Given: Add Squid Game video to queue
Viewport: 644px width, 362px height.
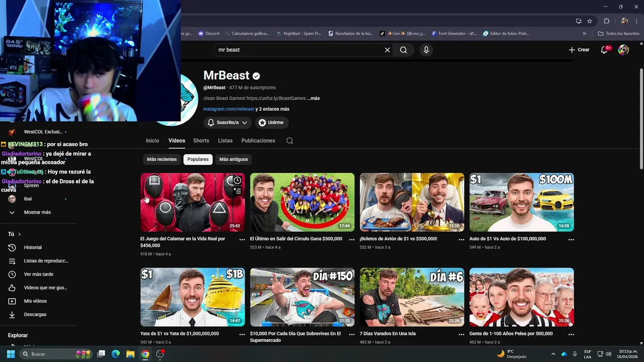Looking at the screenshot, I should (237, 191).
